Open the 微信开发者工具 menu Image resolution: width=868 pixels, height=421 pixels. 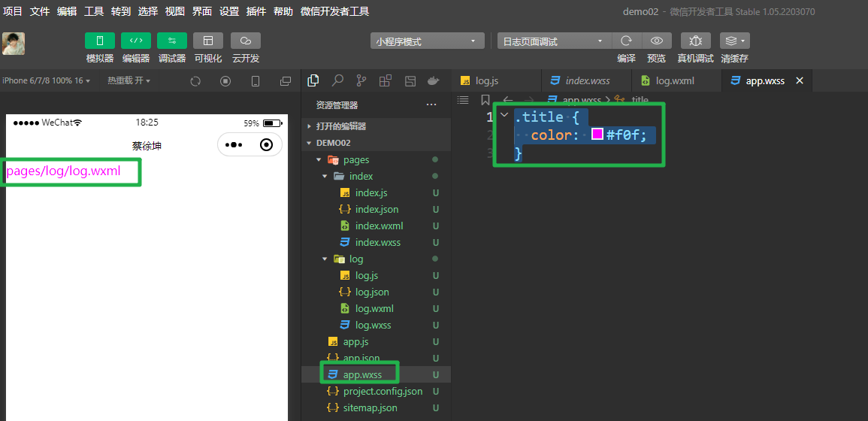335,11
